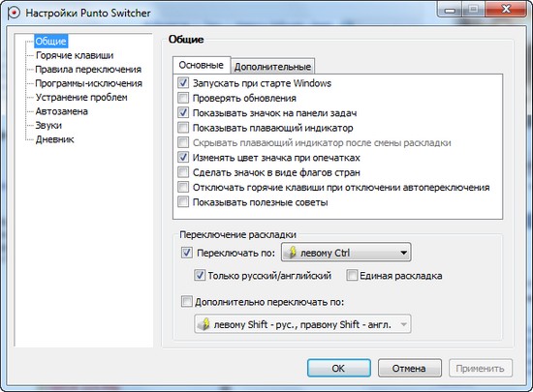Image resolution: width=533 pixels, height=392 pixels.
Task: Toggle 'Изменять цвет значка при опечатках'
Action: (183, 157)
